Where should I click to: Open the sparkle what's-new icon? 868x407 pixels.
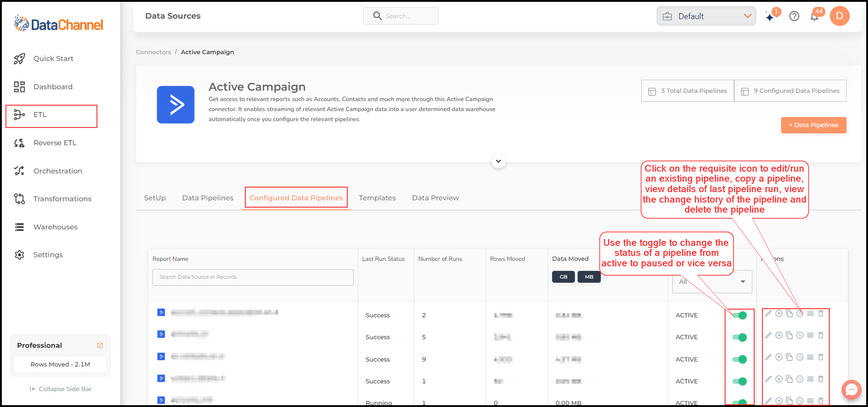pyautogui.click(x=770, y=17)
